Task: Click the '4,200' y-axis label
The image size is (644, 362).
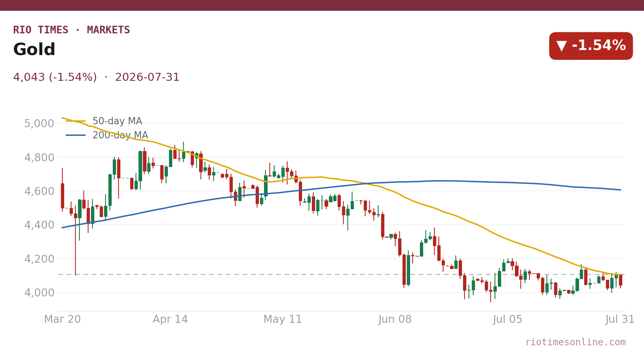Action: 39,259
